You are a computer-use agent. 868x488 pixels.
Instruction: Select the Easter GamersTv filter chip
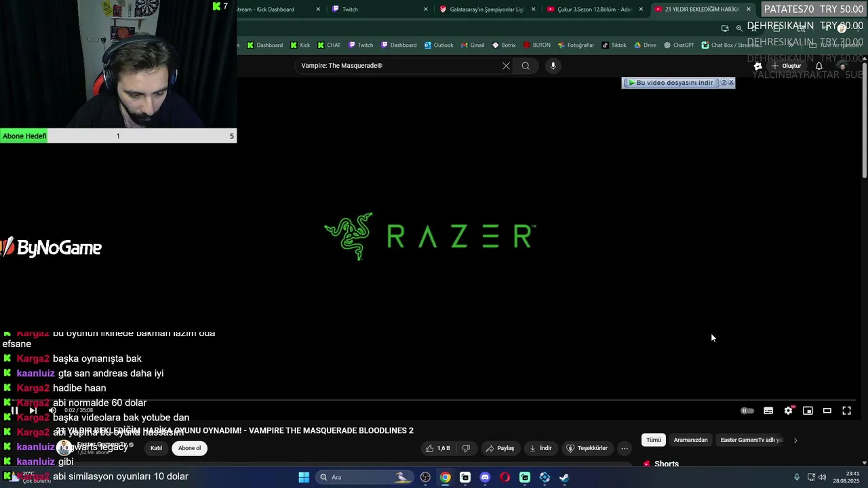click(x=751, y=440)
